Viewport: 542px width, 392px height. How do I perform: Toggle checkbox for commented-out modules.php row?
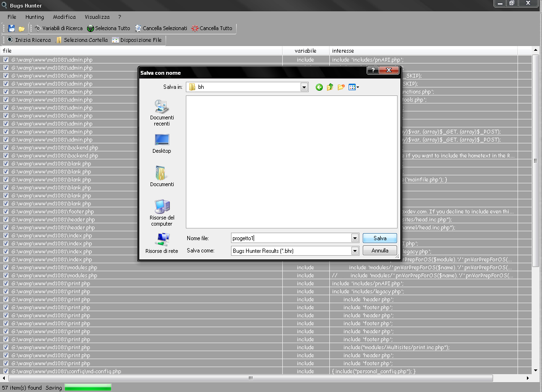click(6, 275)
